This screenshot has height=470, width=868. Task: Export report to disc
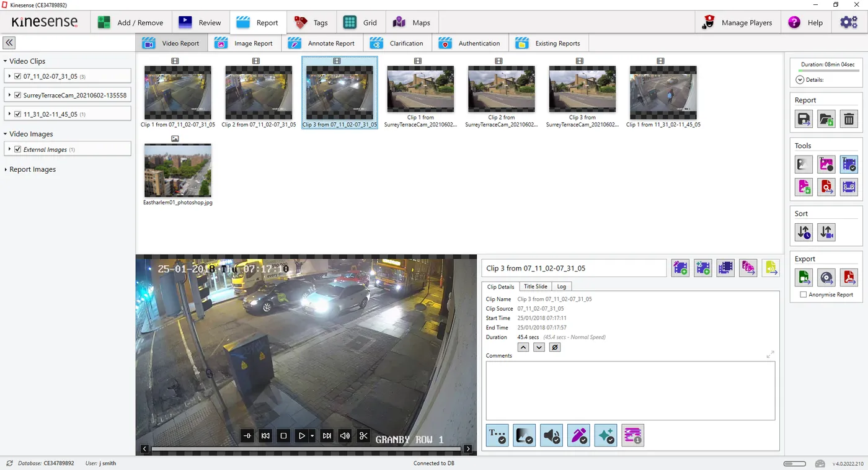826,277
